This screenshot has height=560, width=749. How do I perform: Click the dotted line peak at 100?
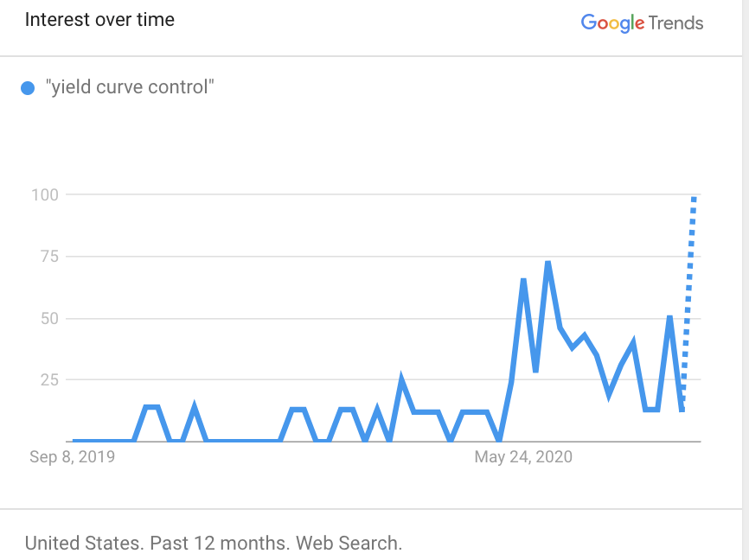[x=694, y=199]
